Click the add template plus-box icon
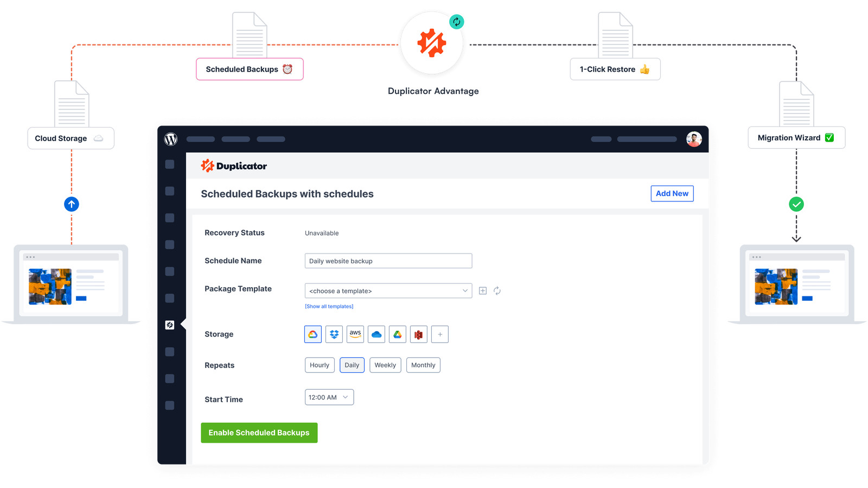This screenshot has height=488, width=868. [483, 291]
